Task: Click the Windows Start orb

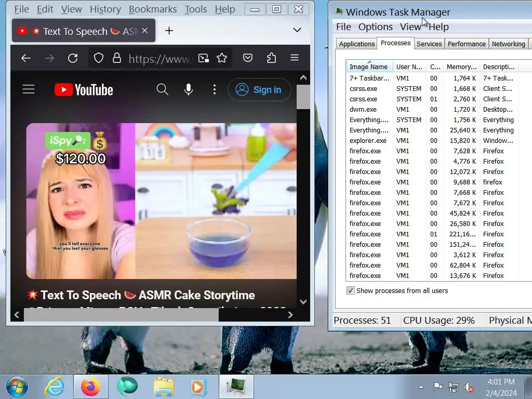Action: 17,387
